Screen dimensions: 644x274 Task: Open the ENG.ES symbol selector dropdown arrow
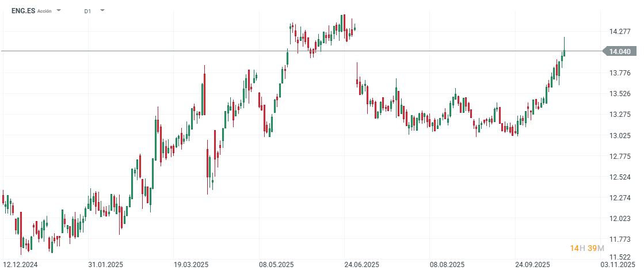point(59,10)
